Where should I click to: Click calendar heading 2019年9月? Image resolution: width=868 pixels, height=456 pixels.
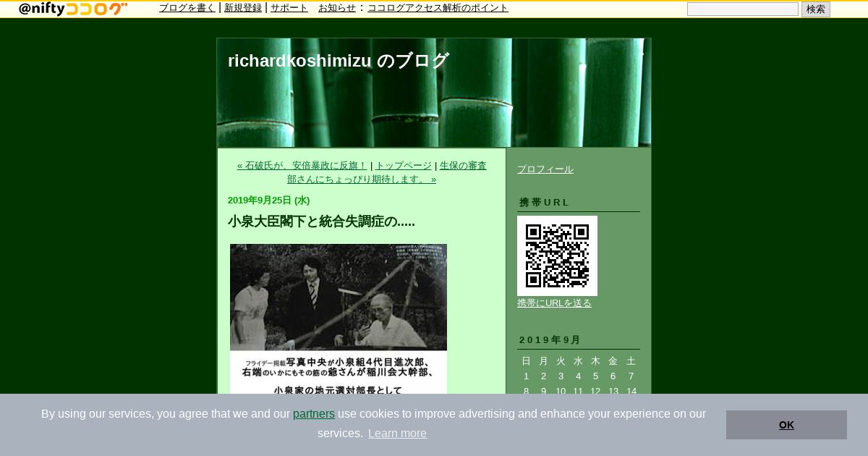pos(550,340)
